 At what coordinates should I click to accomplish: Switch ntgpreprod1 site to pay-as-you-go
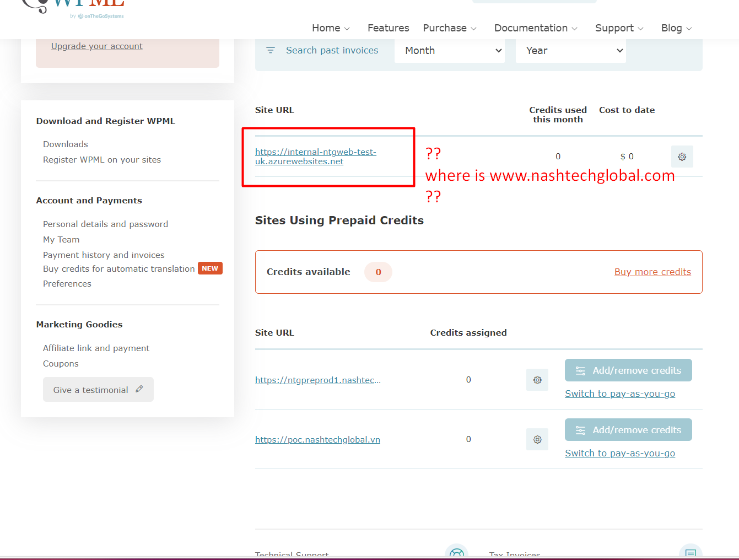click(x=620, y=394)
